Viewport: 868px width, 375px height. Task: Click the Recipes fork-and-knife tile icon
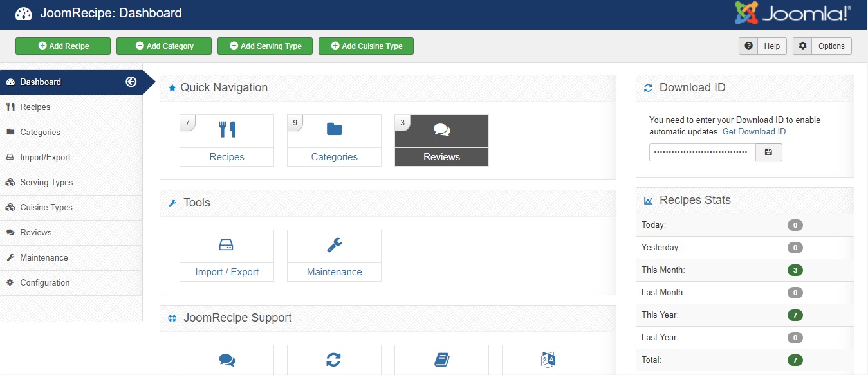pos(227,129)
